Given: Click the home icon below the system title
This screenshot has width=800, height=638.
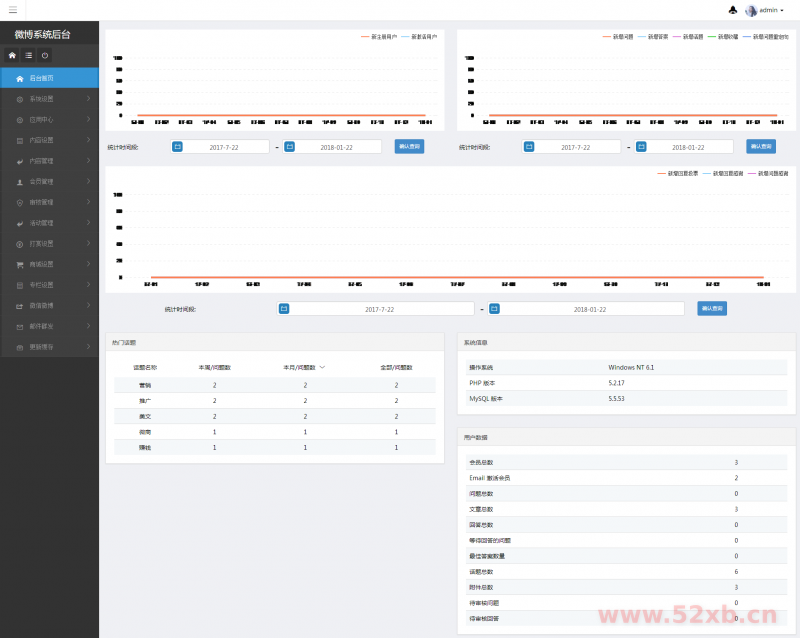Looking at the screenshot, I should tap(12, 55).
